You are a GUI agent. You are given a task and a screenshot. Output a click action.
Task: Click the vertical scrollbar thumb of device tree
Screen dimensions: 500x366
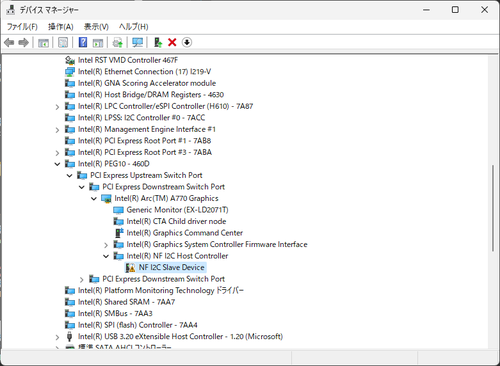point(493,208)
